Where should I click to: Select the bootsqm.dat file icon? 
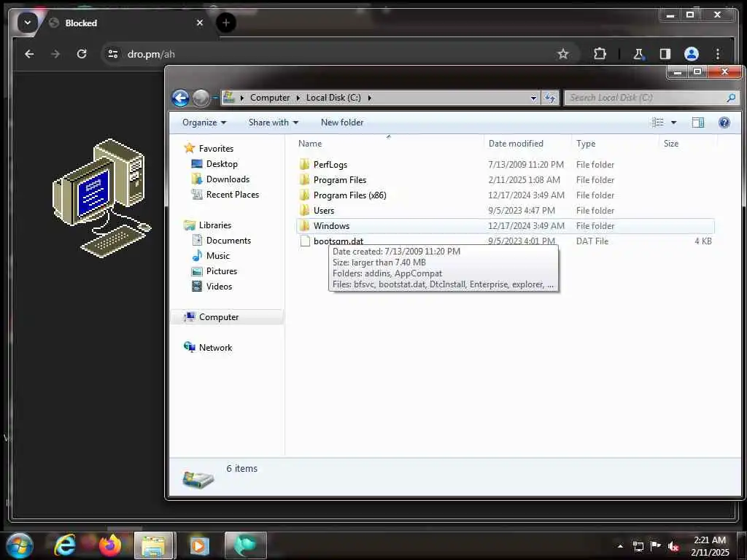coord(304,241)
